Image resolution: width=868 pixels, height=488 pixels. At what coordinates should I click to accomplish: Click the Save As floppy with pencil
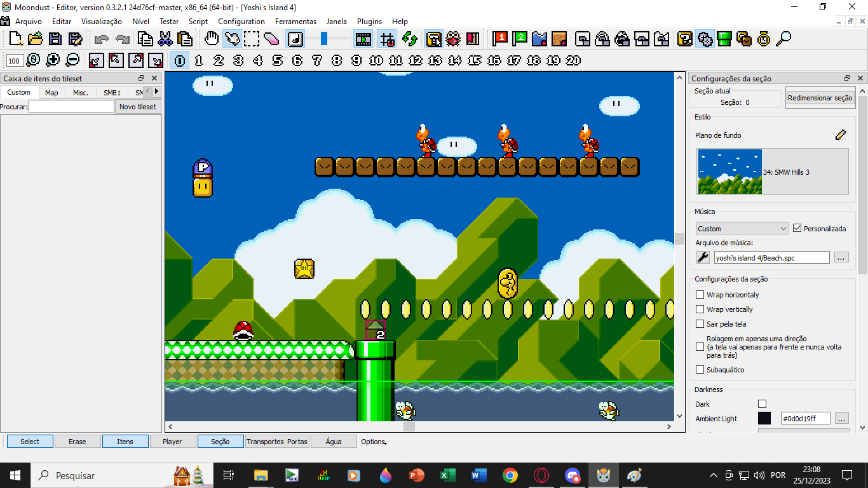pos(76,39)
